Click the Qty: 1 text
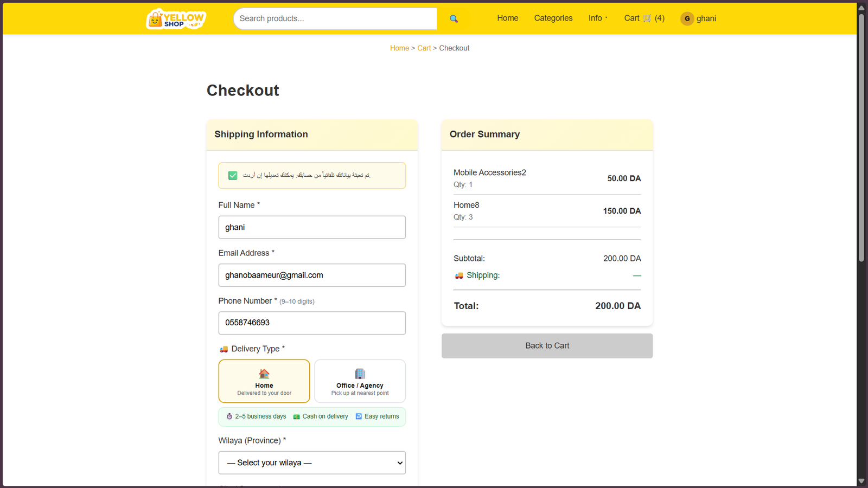This screenshot has height=488, width=868. coord(463,184)
